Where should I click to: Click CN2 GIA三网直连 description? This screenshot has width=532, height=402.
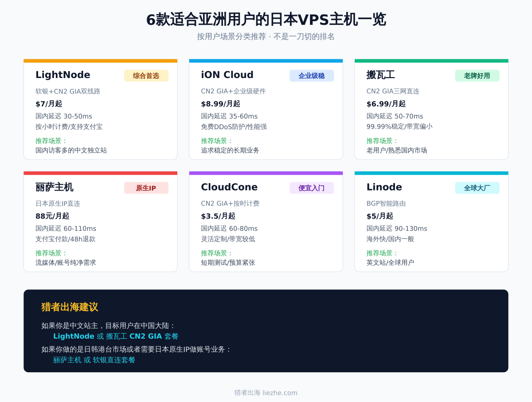coord(393,91)
